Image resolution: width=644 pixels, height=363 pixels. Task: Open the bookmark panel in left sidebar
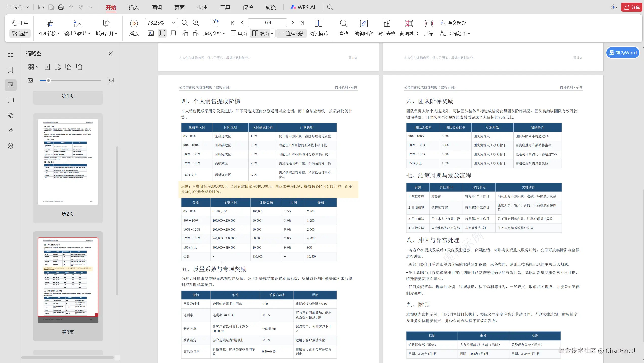pyautogui.click(x=10, y=70)
